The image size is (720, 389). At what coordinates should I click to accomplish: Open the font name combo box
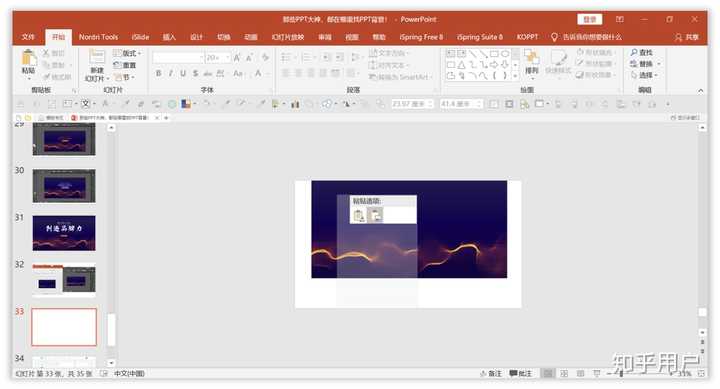(178, 57)
